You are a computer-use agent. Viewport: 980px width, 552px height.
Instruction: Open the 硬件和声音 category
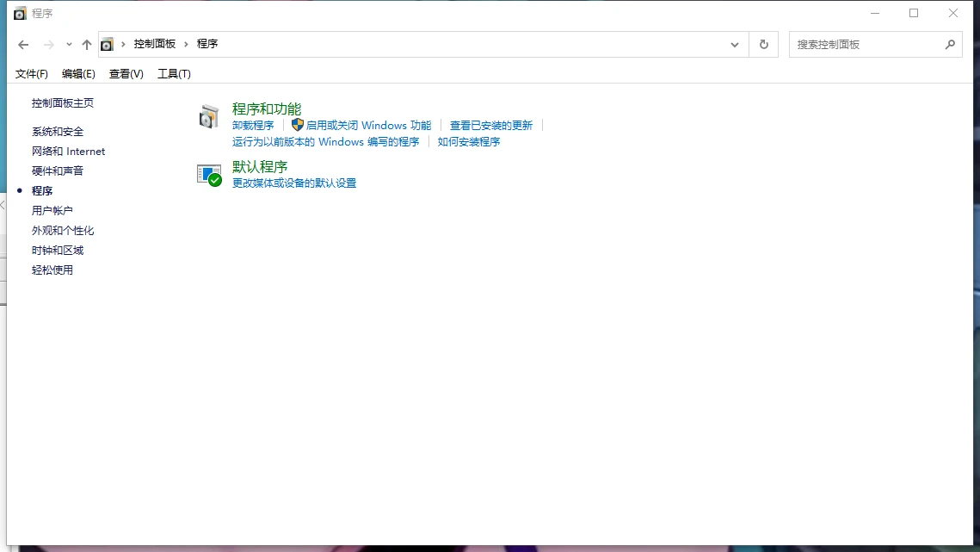(x=58, y=171)
